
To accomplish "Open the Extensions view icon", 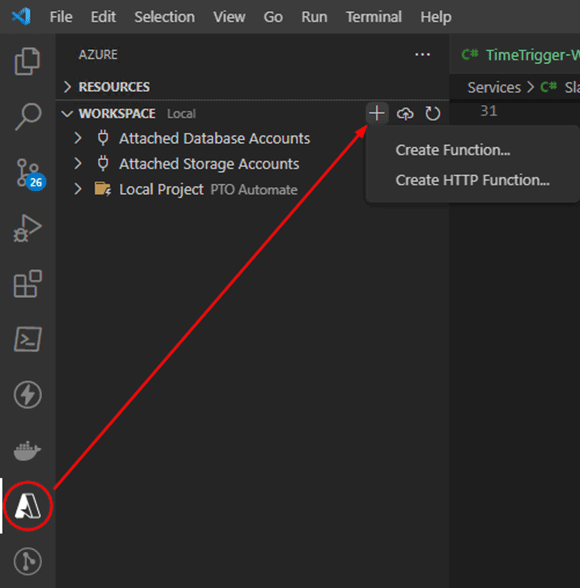I will (x=28, y=284).
